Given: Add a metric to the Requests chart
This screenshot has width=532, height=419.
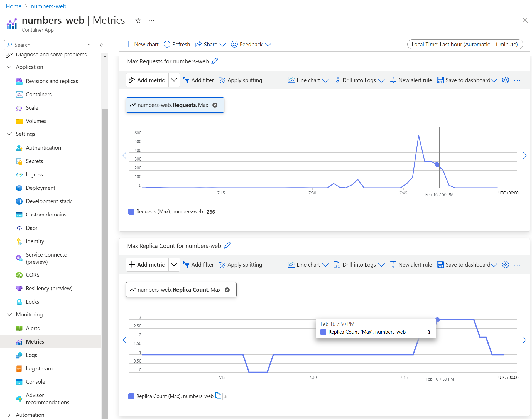Looking at the screenshot, I should pyautogui.click(x=147, y=80).
